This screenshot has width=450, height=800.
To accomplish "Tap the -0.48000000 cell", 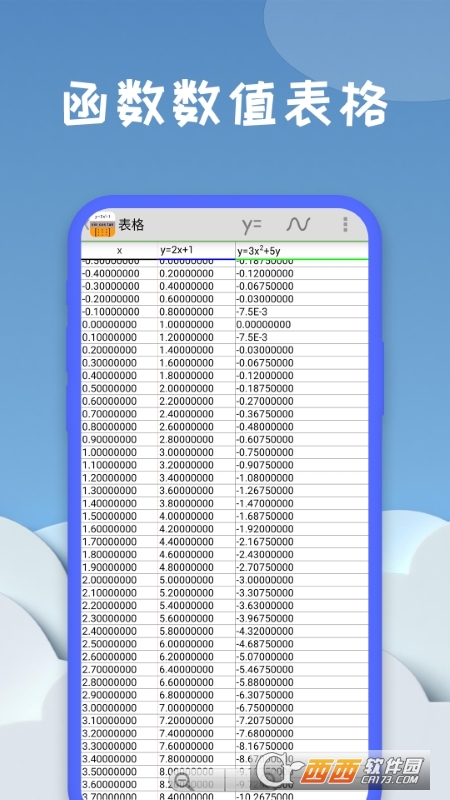I will point(302,427).
